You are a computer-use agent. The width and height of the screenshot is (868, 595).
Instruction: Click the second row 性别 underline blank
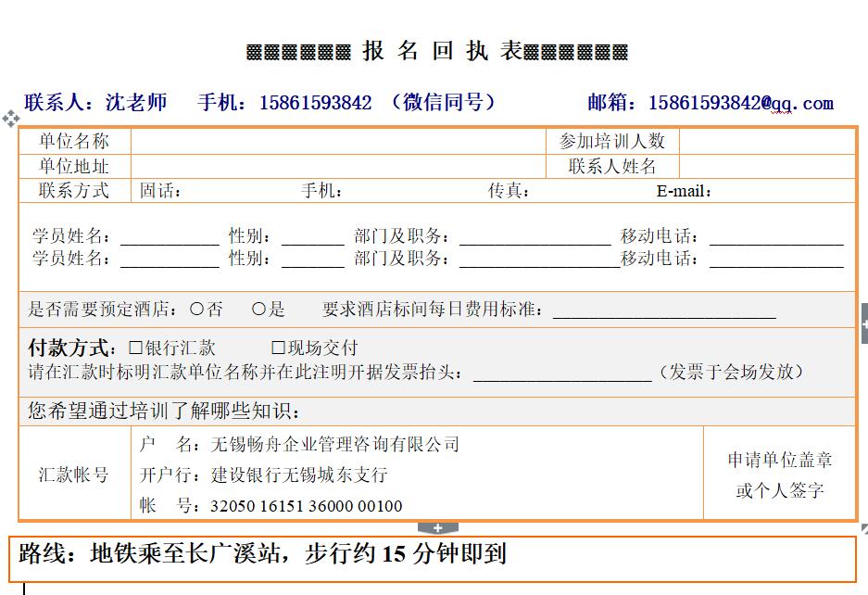pyautogui.click(x=313, y=260)
